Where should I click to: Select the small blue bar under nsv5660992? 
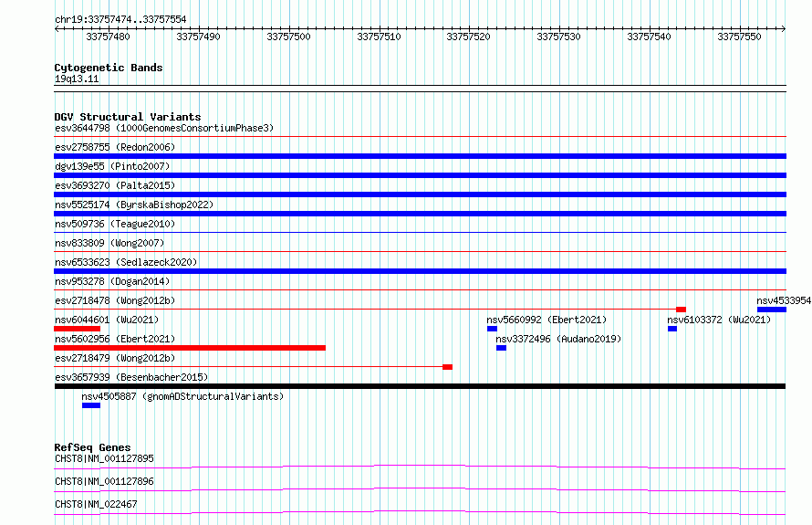[x=492, y=329]
